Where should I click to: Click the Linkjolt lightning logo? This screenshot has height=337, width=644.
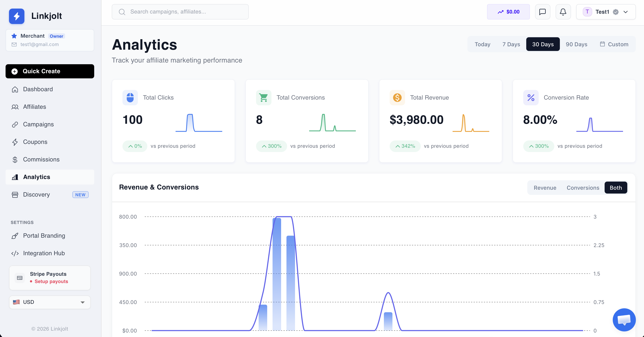click(16, 16)
